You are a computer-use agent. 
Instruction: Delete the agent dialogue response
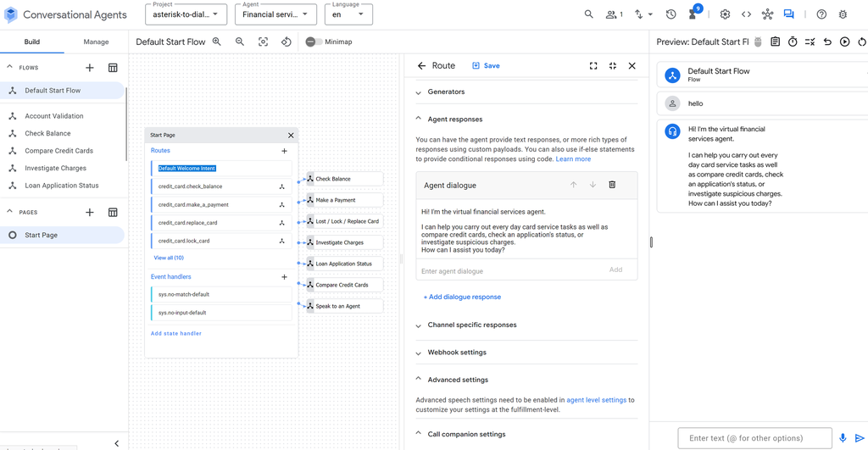(x=612, y=185)
